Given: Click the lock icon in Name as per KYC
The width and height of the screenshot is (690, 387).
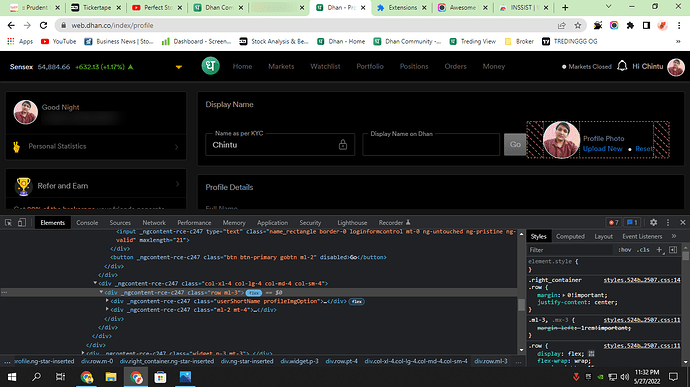Looking at the screenshot, I should 343,144.
